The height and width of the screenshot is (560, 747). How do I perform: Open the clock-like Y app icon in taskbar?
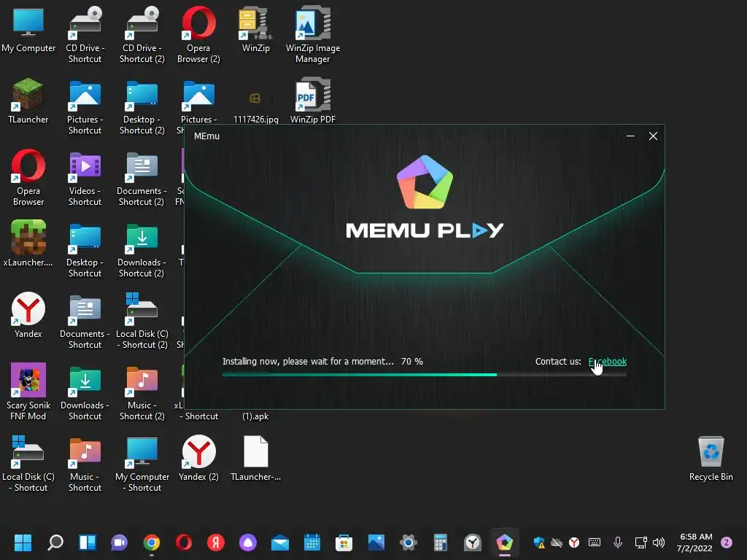[473, 542]
